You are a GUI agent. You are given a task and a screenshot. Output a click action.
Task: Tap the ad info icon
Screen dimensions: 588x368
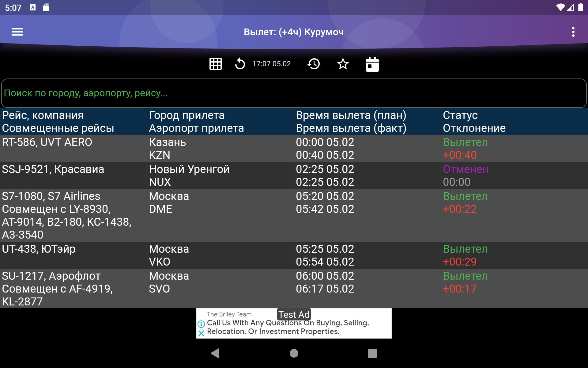coord(201,324)
